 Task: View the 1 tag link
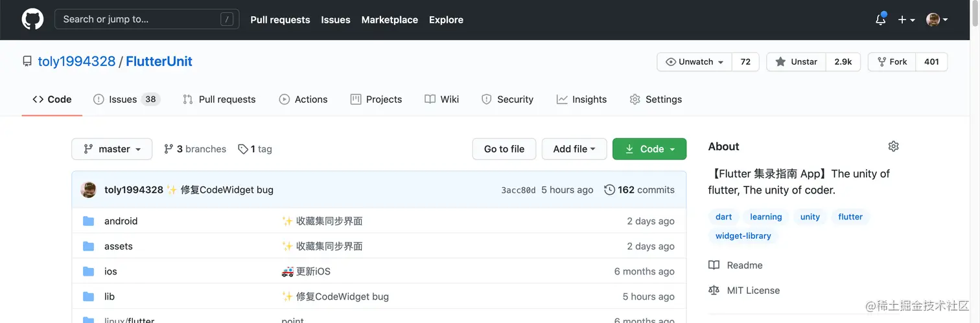click(255, 149)
